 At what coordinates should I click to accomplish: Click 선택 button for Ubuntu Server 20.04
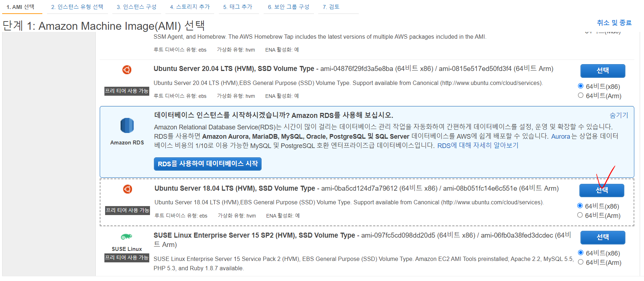click(603, 71)
